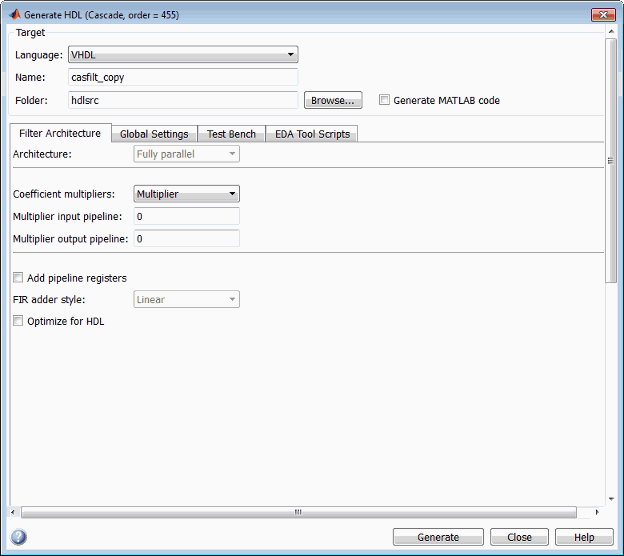
Task: Select the Test Bench tab
Action: (x=231, y=134)
